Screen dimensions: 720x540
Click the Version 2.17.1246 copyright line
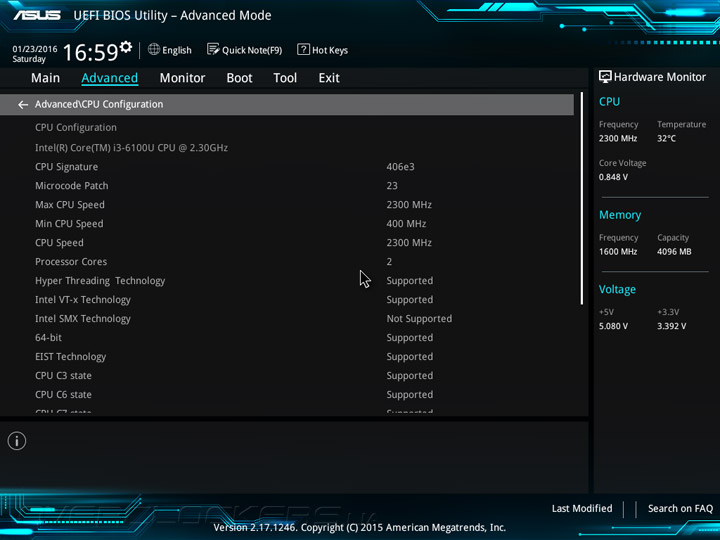tap(360, 528)
